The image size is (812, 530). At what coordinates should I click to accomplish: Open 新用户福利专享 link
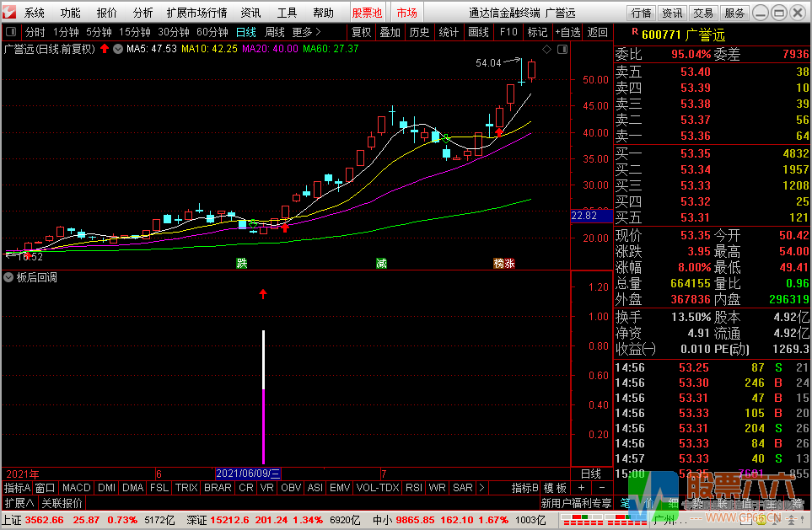click(577, 503)
